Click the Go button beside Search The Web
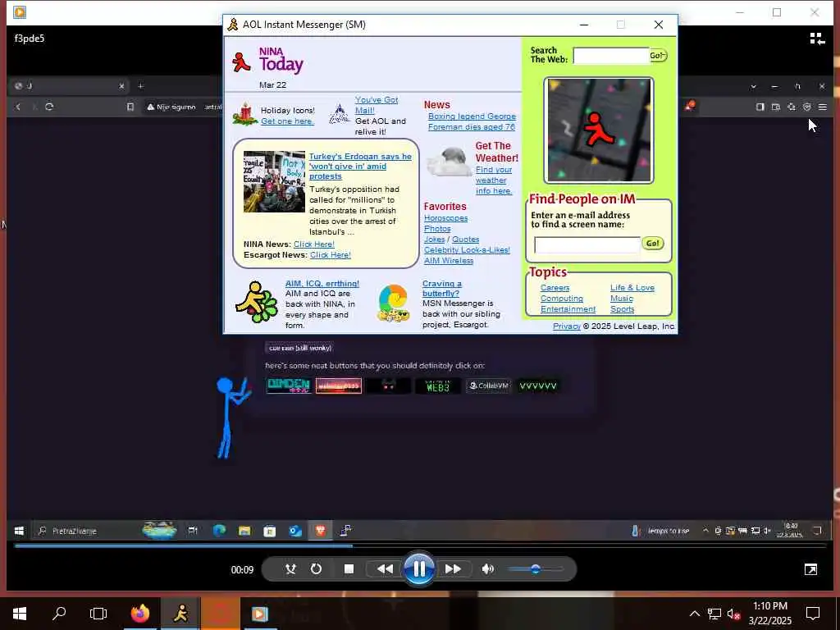Viewport: 840px width, 630px height. (x=658, y=56)
